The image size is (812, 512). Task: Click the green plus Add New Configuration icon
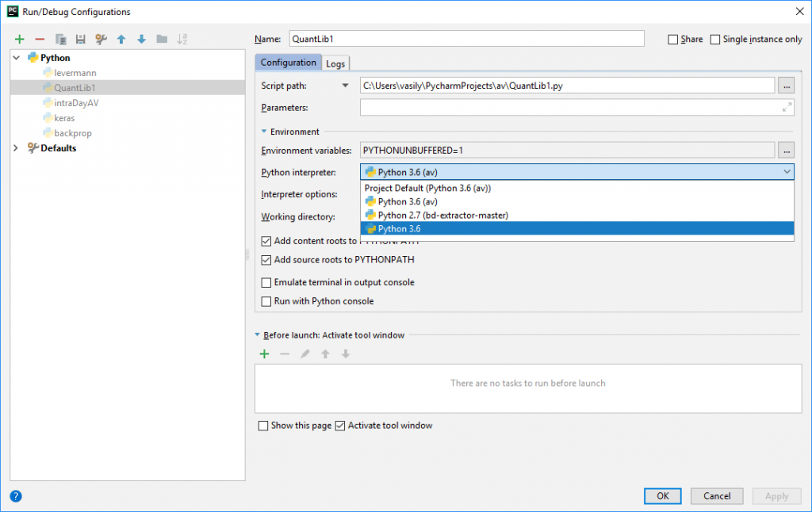point(19,39)
